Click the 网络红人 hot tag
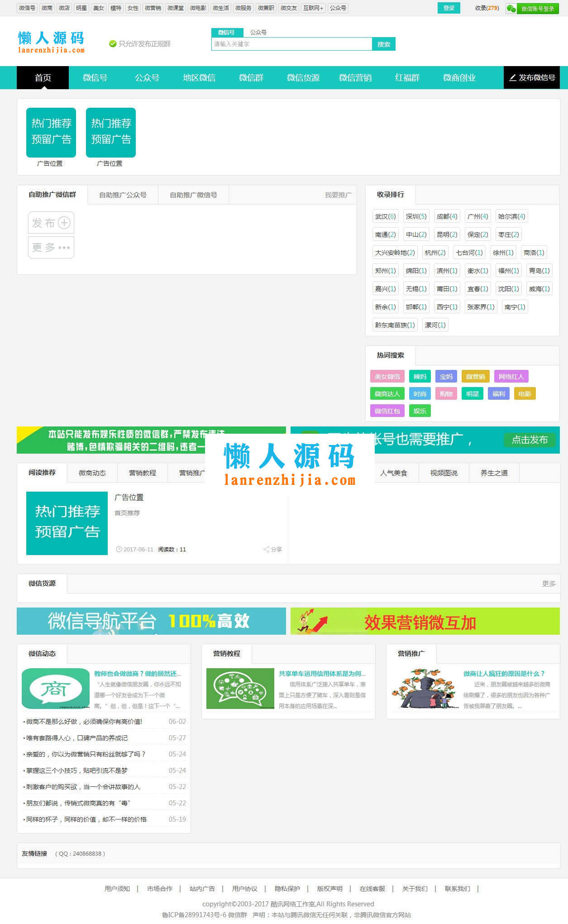The width and height of the screenshot is (568, 924). pyautogui.click(x=511, y=377)
